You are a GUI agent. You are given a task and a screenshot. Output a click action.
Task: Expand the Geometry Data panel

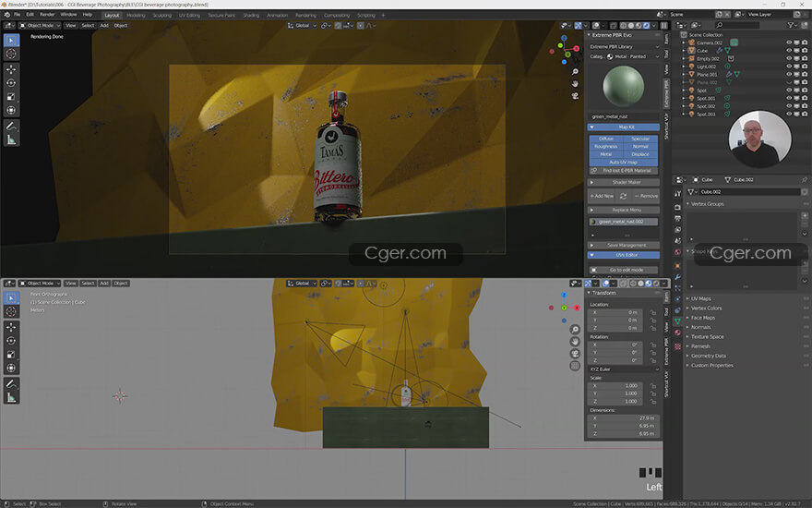tap(708, 356)
